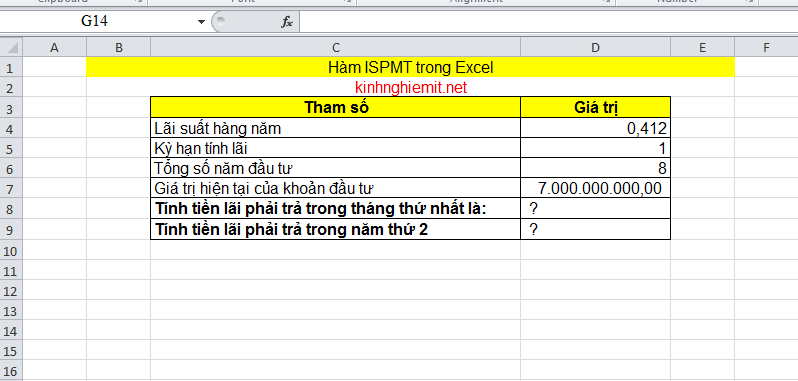Image resolution: width=798 pixels, height=381 pixels.
Task: Click the 'Lãi suất hàng năm' cell
Action: [x=335, y=128]
